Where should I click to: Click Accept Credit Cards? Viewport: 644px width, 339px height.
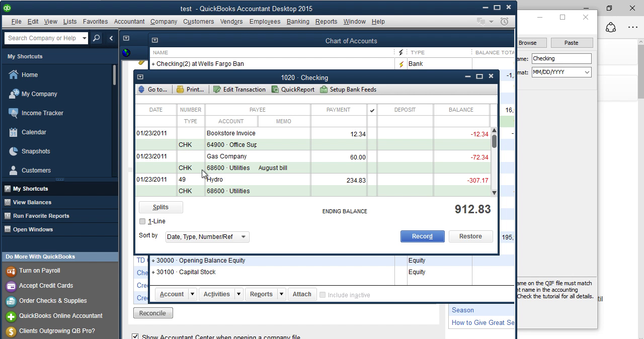coord(46,286)
